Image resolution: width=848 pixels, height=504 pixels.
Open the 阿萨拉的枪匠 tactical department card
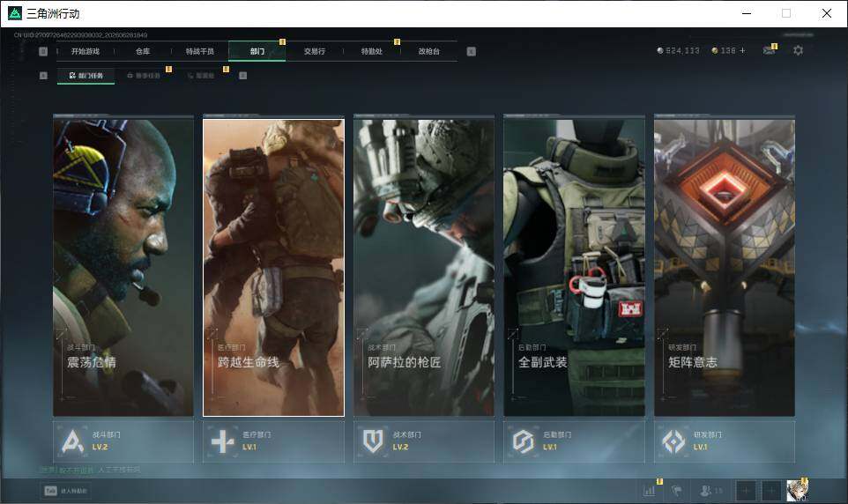click(x=424, y=268)
